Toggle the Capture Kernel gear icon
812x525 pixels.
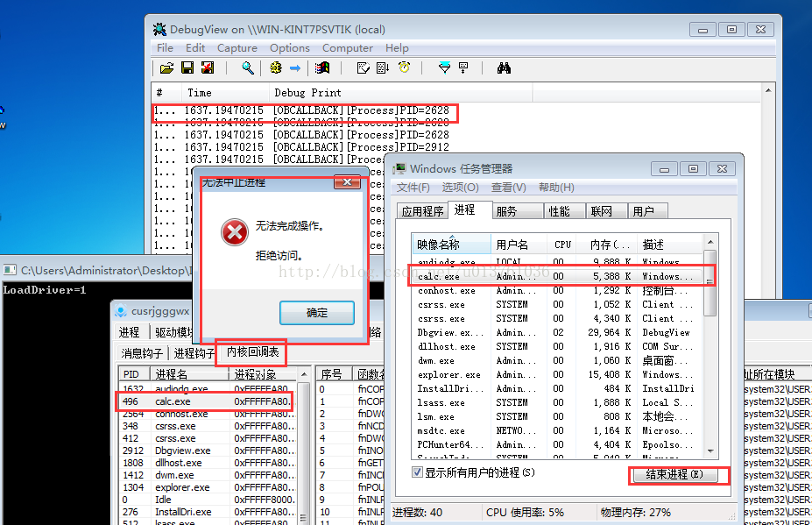276,67
